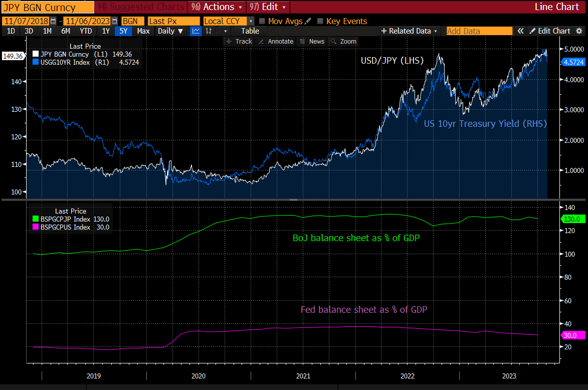Open the Local CCY dropdown arrow
This screenshot has height=390, width=588.
coord(251,22)
